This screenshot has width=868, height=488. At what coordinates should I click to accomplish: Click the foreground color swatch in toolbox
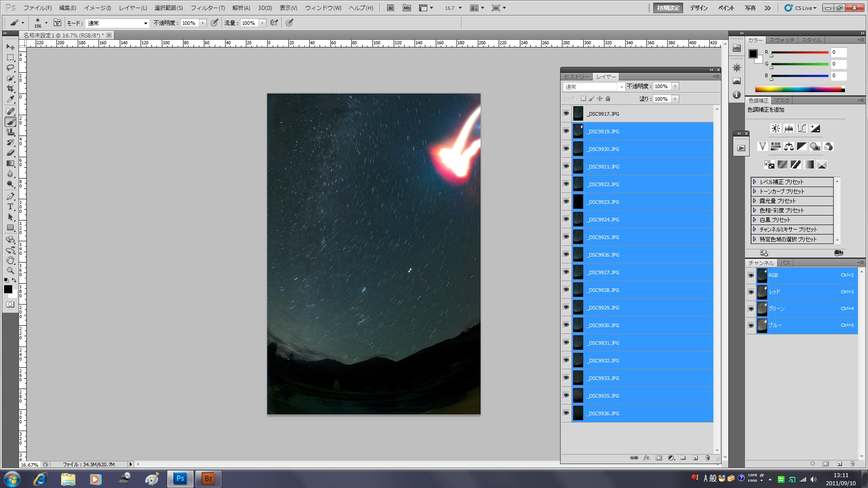[x=8, y=289]
